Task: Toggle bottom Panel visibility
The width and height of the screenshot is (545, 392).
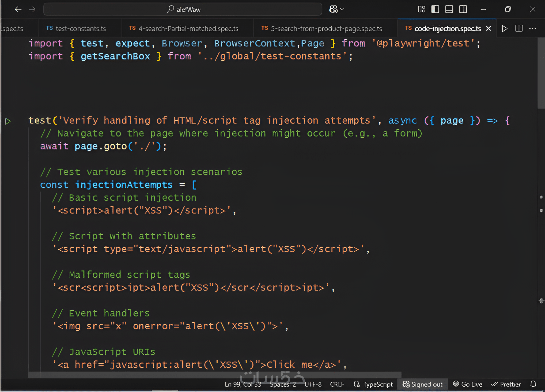Action: coord(449,9)
